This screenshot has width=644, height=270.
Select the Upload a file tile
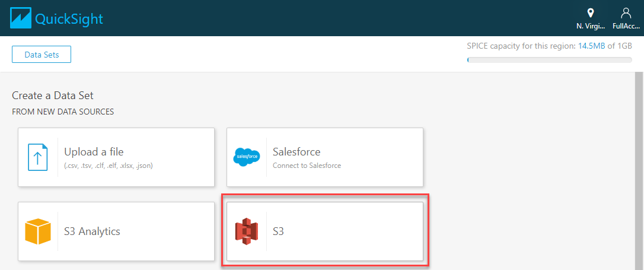click(x=116, y=157)
